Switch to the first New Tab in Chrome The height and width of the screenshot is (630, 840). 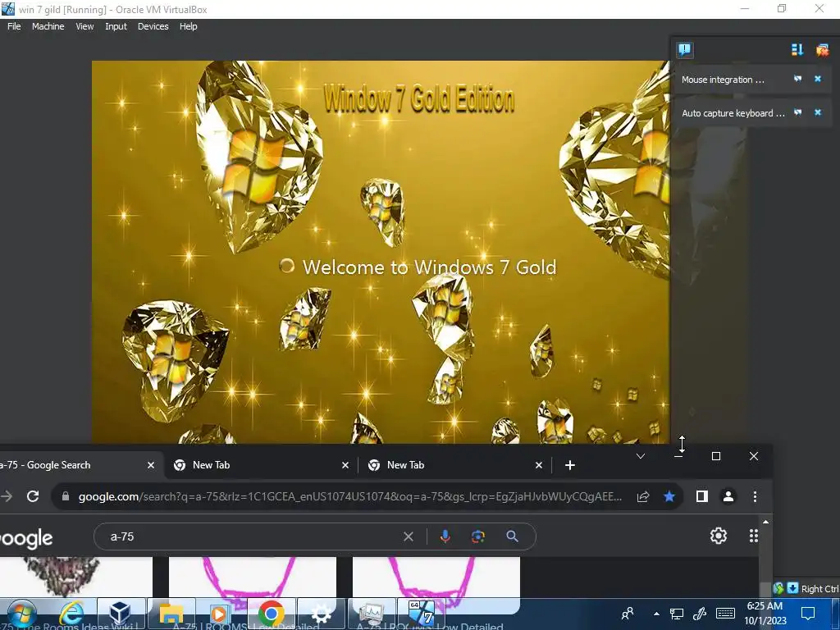click(257, 465)
